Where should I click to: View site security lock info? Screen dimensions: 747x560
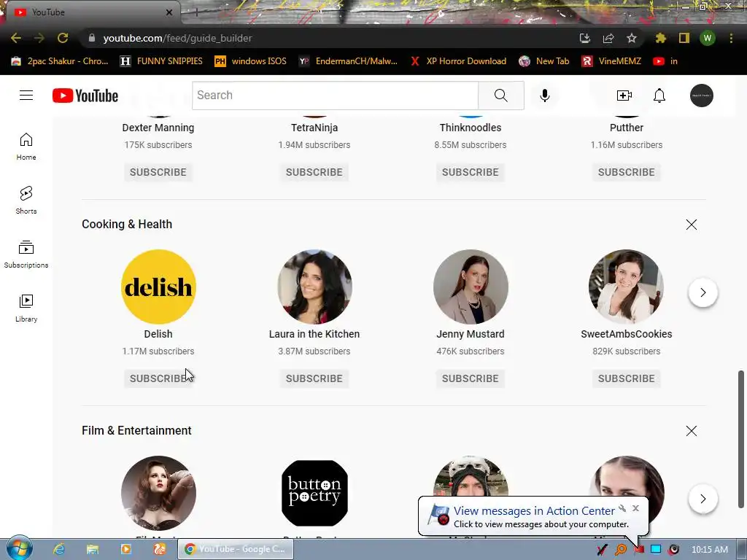92,38
